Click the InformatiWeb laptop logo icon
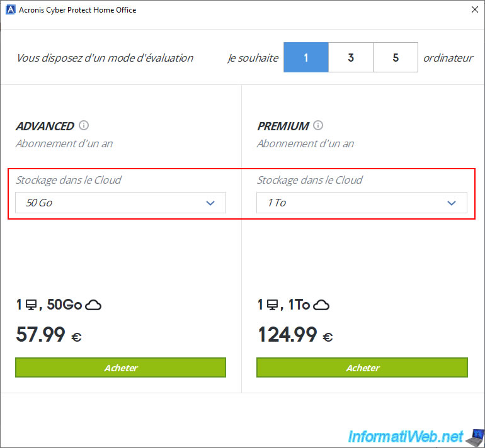Image resolution: width=485 pixels, height=448 pixels. coord(474,435)
